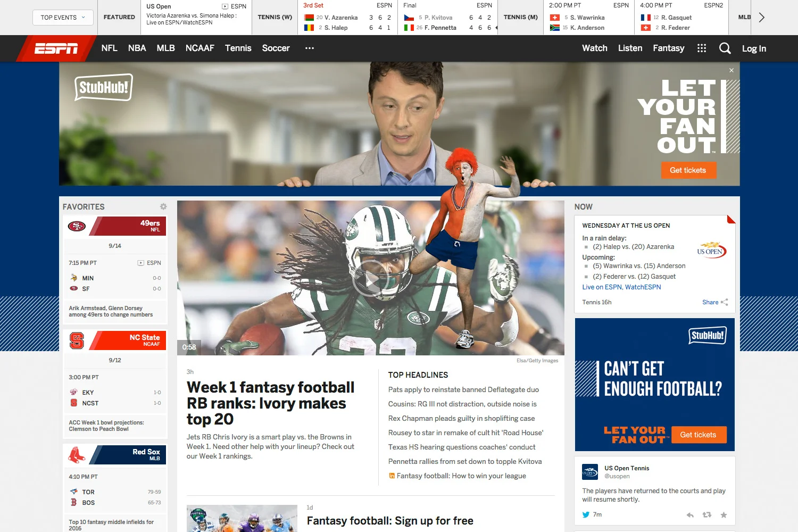Click Live on ESPN, WatchESPN link

point(621,287)
